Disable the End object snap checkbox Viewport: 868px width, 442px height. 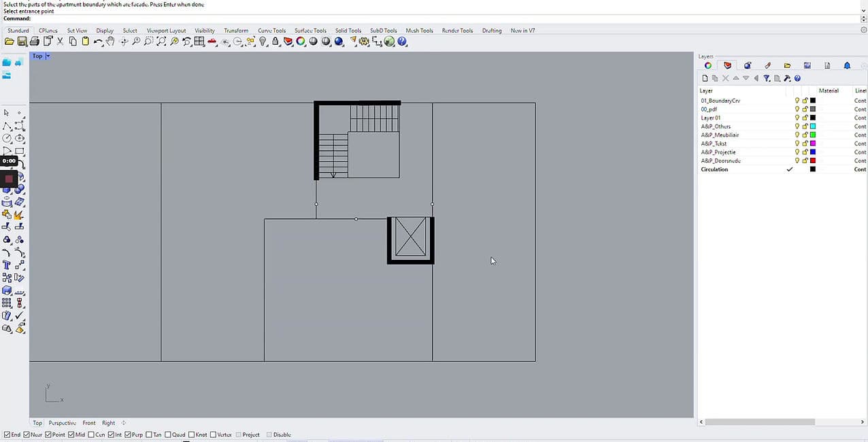pyautogui.click(x=6, y=435)
